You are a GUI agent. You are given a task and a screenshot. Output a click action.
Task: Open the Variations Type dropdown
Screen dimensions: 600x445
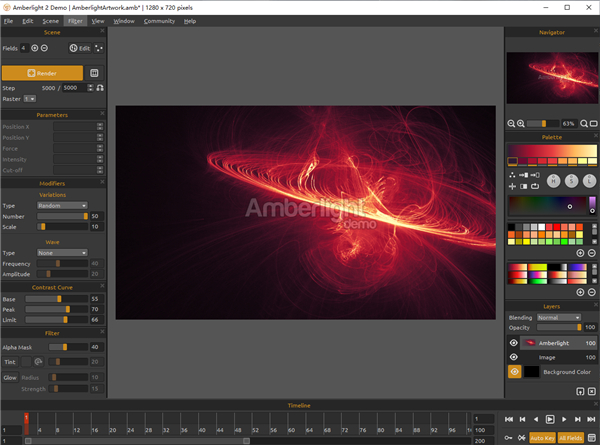coord(62,205)
